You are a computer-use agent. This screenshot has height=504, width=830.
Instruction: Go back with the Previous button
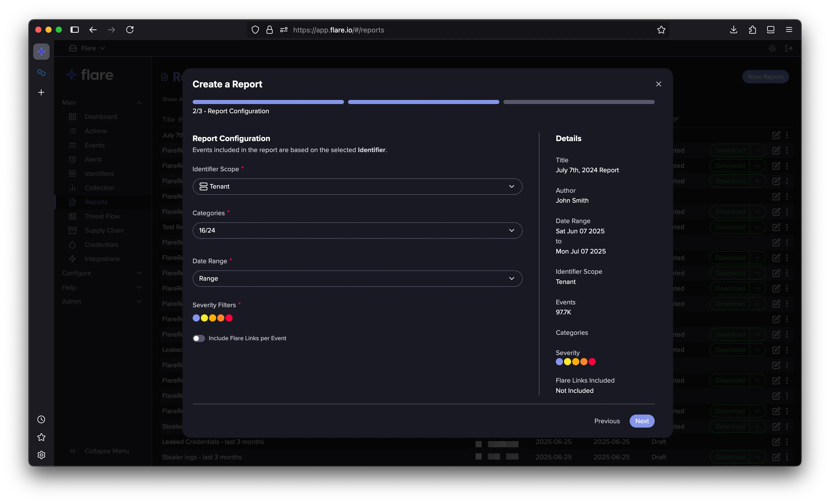(607, 421)
